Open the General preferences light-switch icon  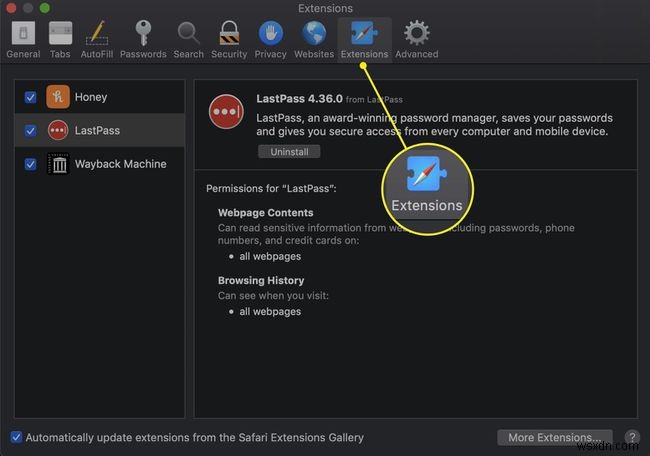tap(23, 33)
